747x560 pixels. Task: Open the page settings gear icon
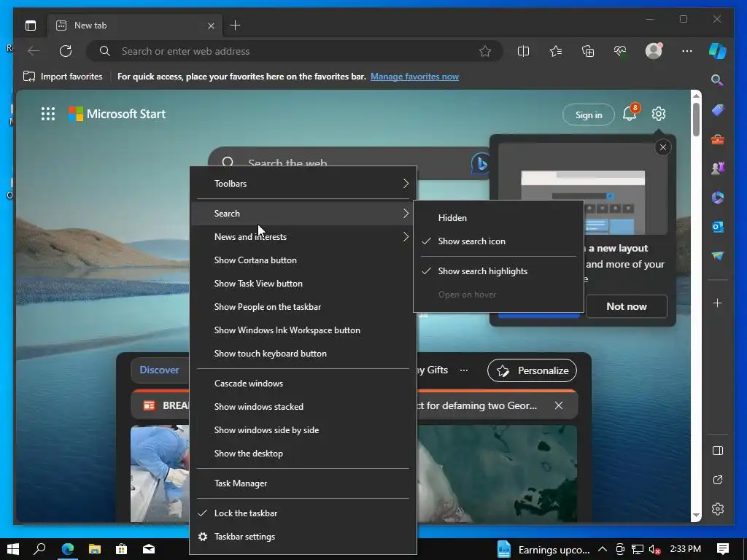[x=659, y=114]
